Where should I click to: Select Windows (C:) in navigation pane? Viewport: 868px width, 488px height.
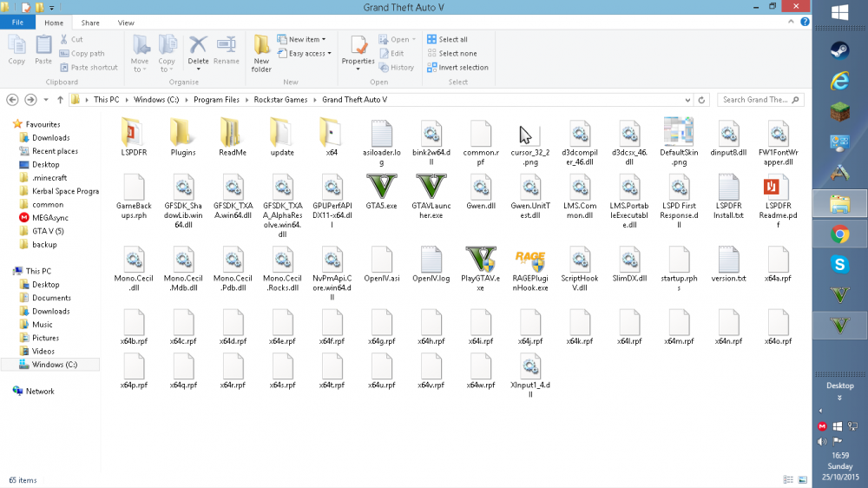[50, 365]
